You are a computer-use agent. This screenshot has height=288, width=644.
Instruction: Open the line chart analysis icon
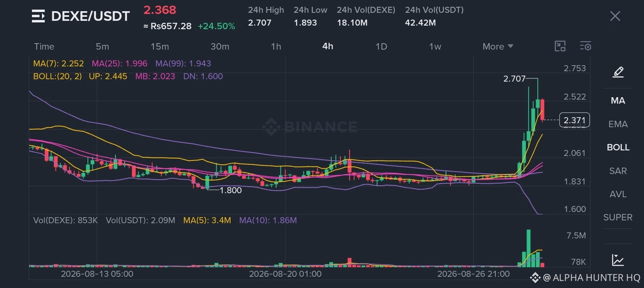[x=618, y=260]
